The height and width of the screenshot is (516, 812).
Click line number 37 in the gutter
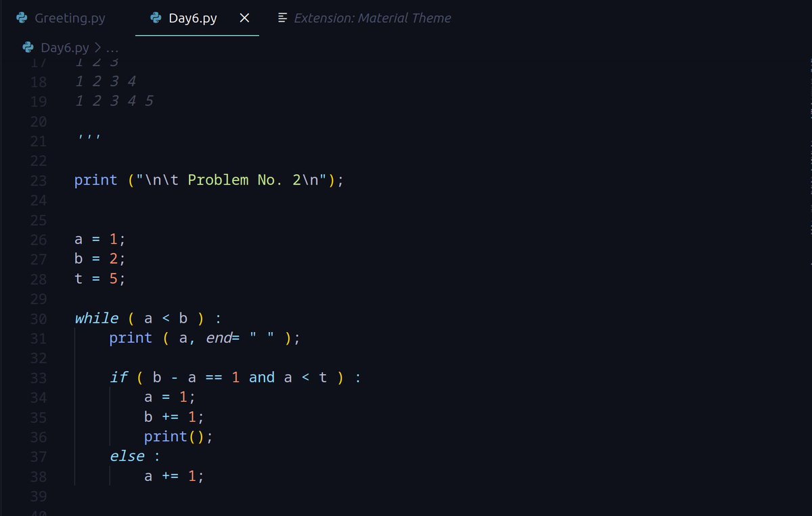(39, 456)
